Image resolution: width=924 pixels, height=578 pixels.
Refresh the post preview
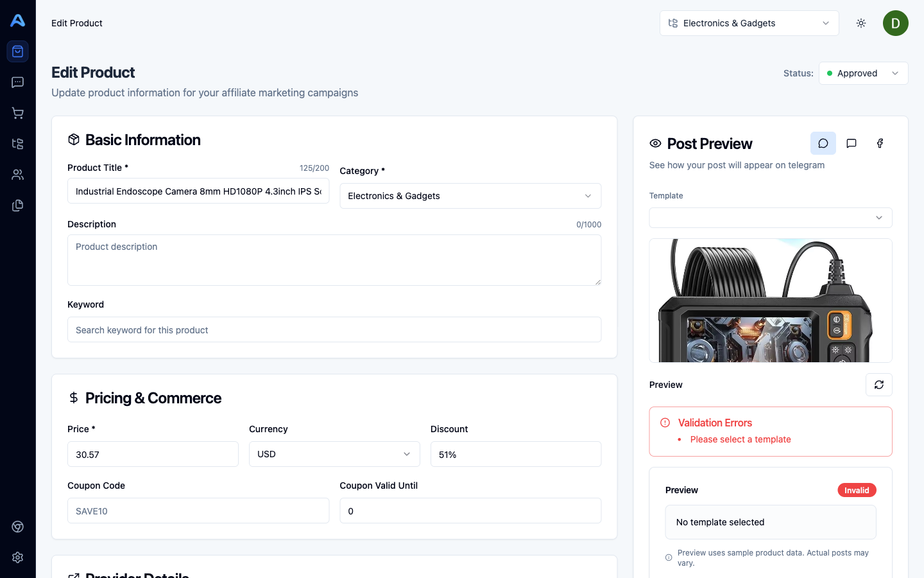pyautogui.click(x=878, y=385)
